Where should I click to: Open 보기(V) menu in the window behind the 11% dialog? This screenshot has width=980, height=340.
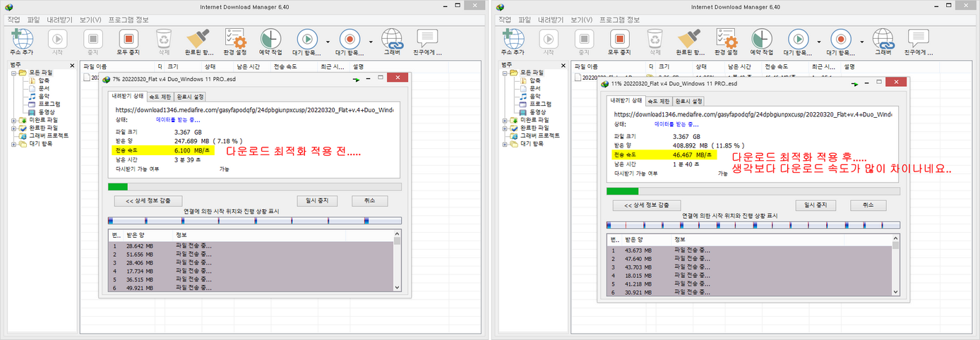pyautogui.click(x=580, y=20)
